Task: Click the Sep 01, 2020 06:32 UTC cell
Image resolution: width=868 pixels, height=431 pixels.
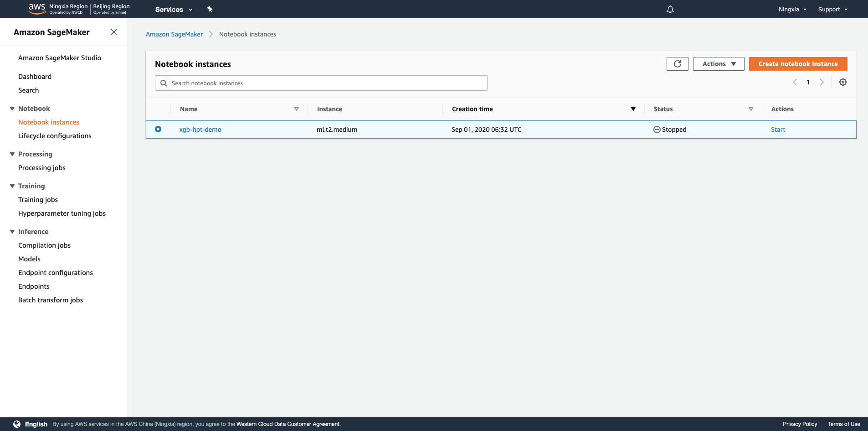Action: 486,130
